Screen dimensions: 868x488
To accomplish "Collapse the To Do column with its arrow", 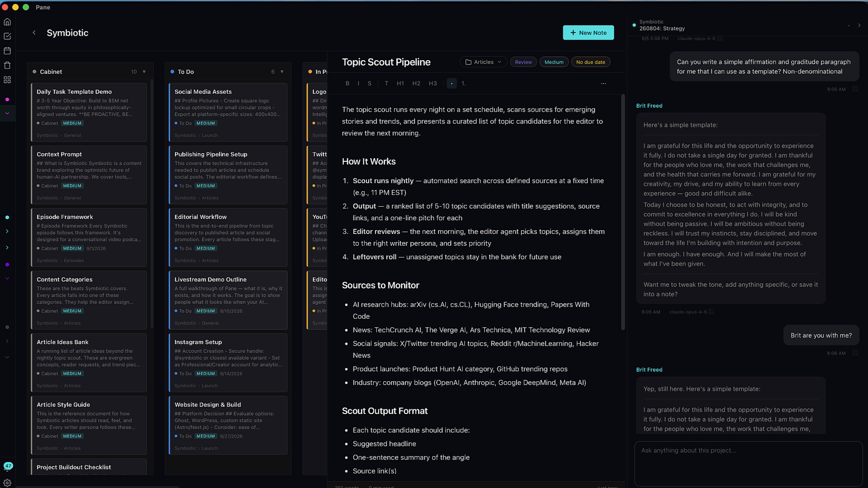I will [x=282, y=71].
